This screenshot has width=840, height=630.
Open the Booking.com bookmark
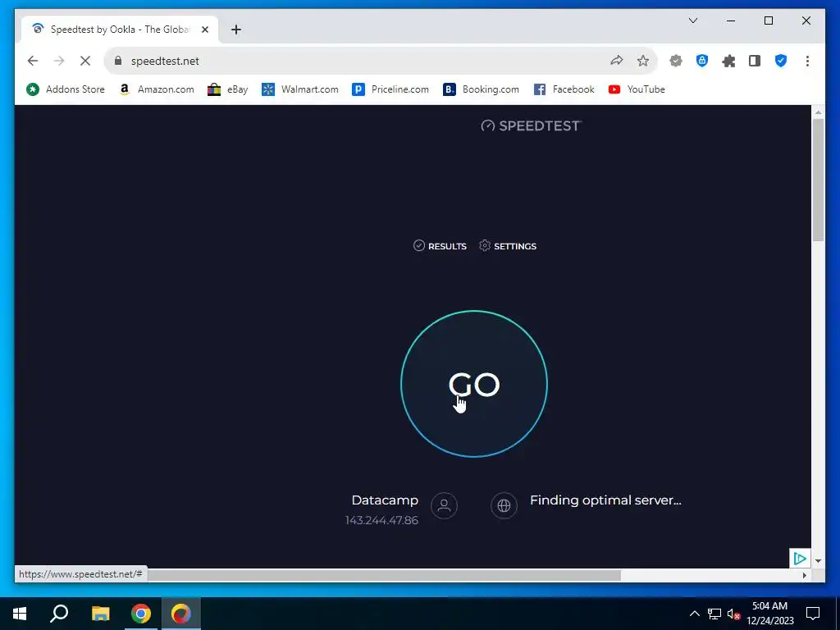click(x=481, y=89)
